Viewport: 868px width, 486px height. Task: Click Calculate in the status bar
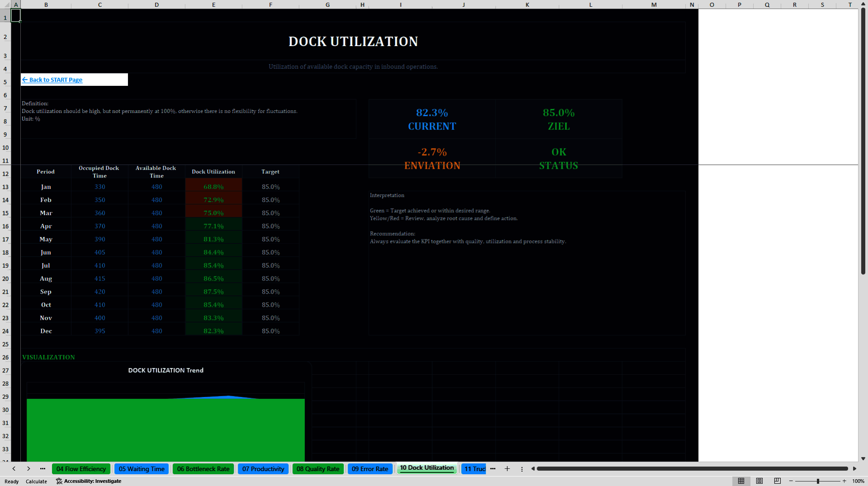point(36,481)
